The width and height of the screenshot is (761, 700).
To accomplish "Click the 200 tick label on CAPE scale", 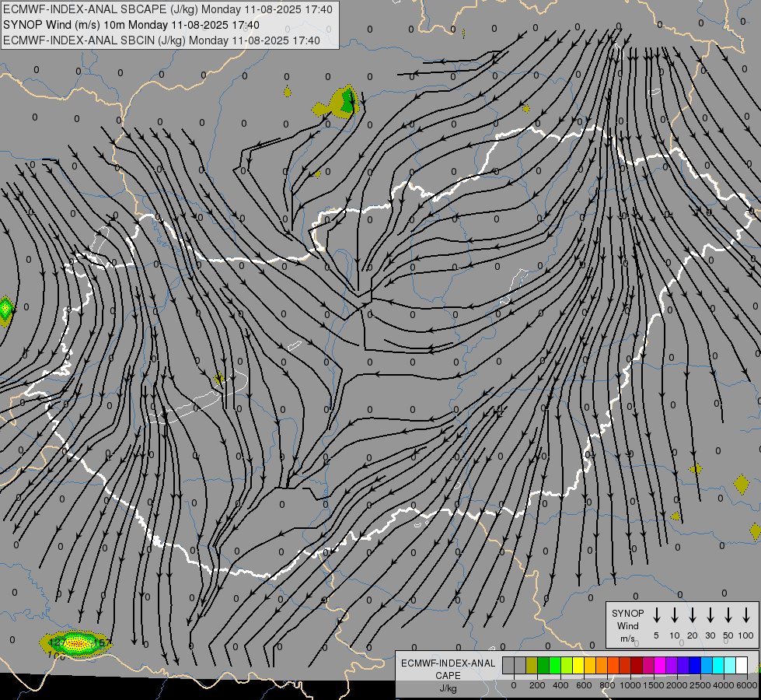I will [x=537, y=685].
